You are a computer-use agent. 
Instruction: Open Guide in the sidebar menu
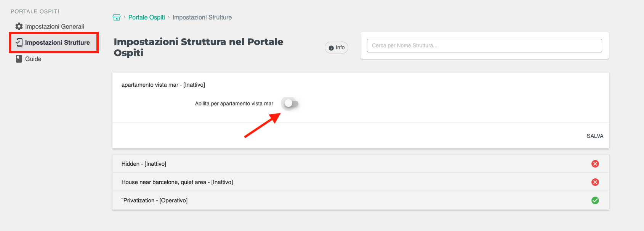click(33, 59)
